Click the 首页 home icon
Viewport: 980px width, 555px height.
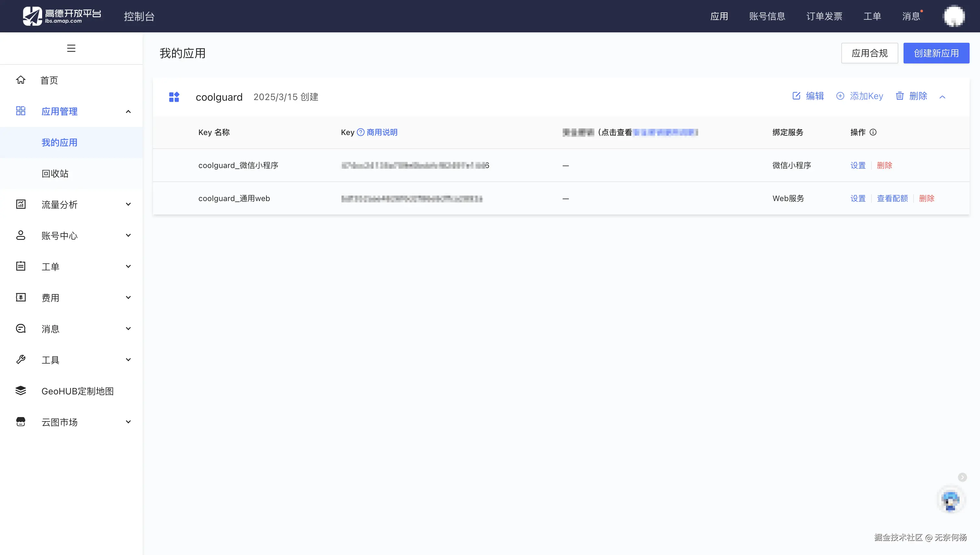coord(21,80)
